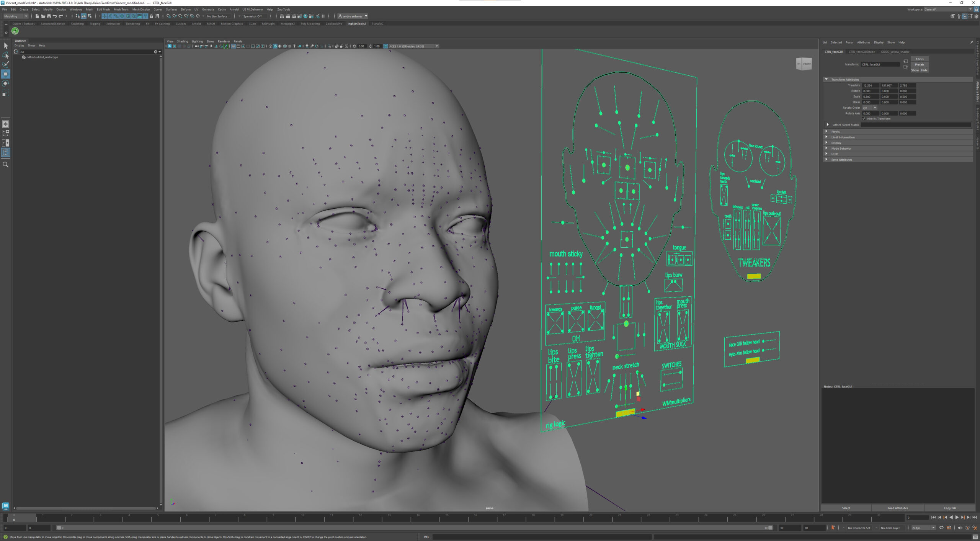Toggle snap to grids icon
This screenshot has width=980, height=541.
(x=168, y=16)
